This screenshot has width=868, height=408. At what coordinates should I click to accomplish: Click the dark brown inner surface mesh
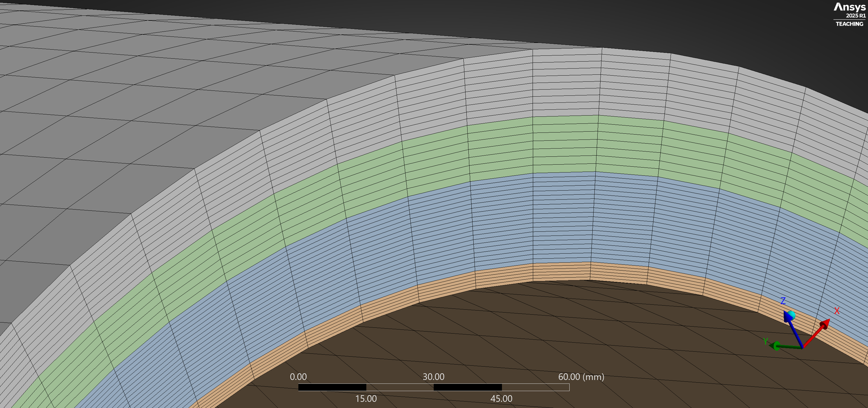point(539,337)
